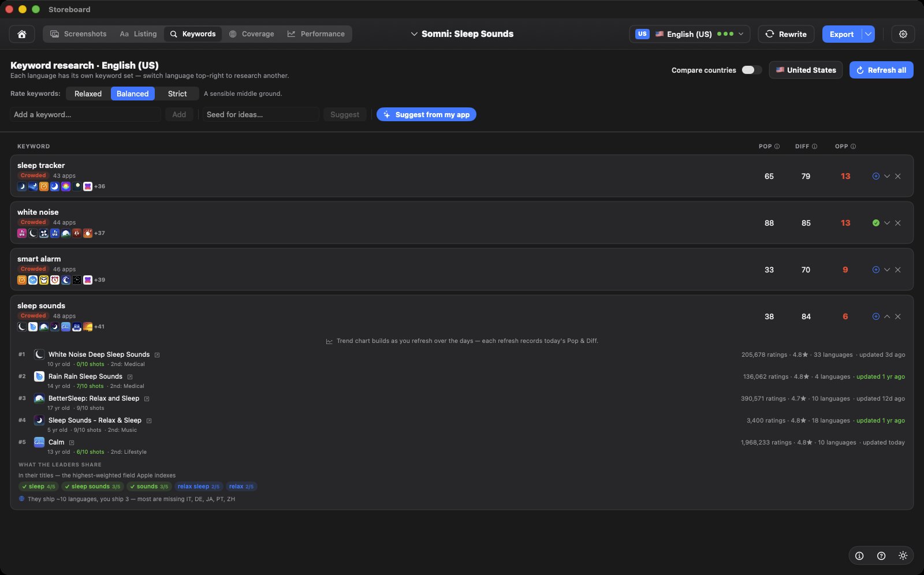Click the OPP column info icon

(x=854, y=147)
